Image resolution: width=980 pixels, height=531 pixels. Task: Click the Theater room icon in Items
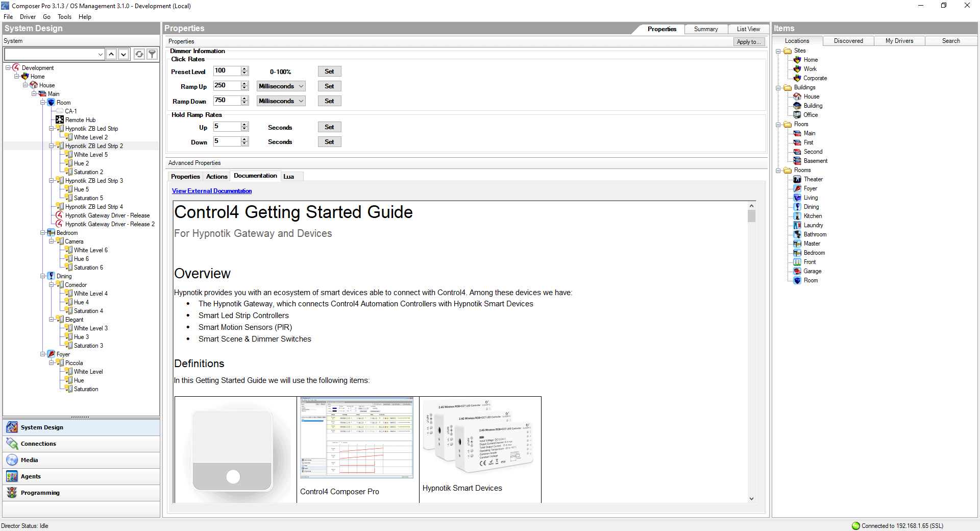797,179
